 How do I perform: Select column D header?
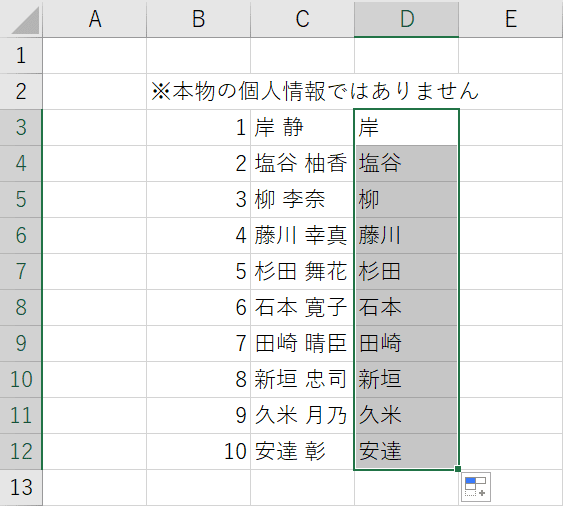pyautogui.click(x=406, y=19)
